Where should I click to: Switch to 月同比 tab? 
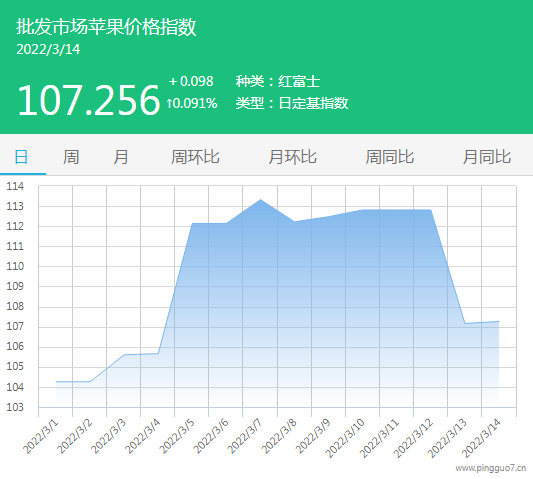coord(487,157)
